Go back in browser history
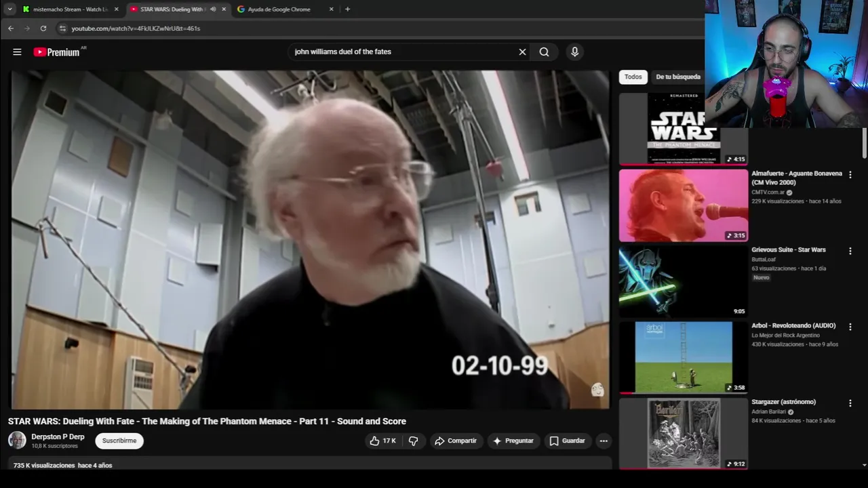The width and height of the screenshot is (868, 488). click(10, 28)
